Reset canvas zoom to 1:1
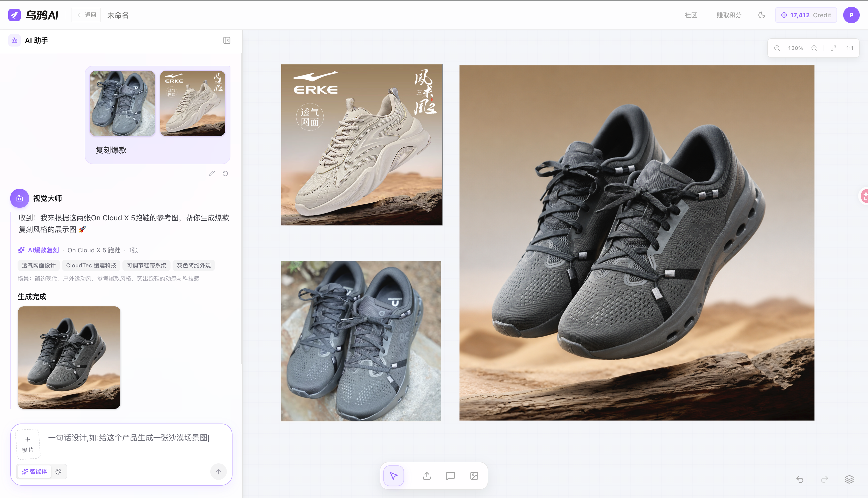Screen dimensions: 868x498 850,48
